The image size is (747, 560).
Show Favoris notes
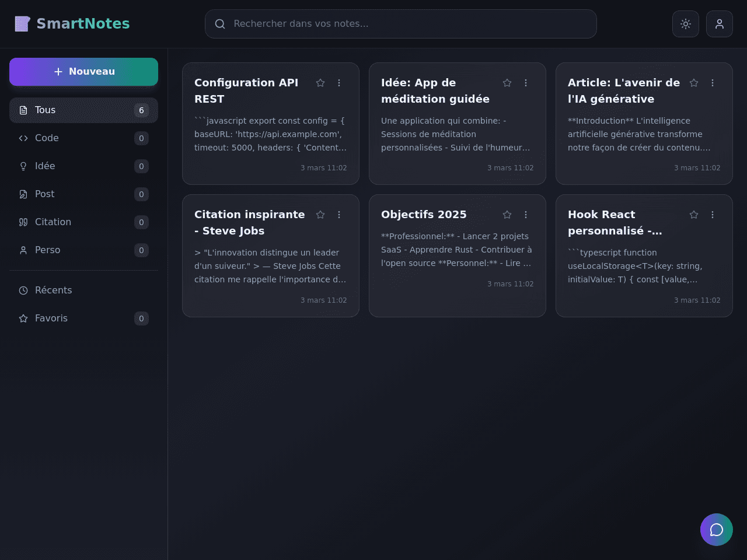[x=83, y=318]
